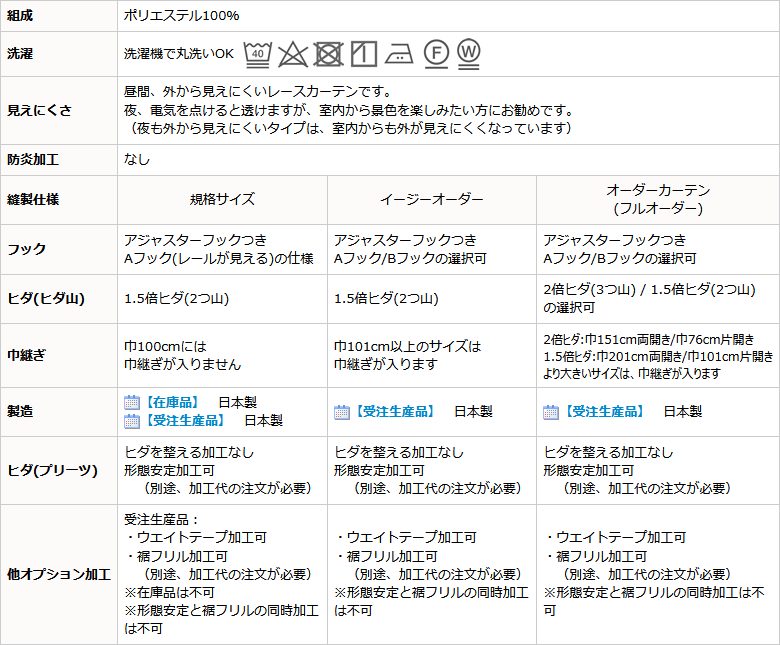Image resolution: width=780 pixels, height=645 pixels.
Task: Select the 規格サイズ column header
Action: [x=222, y=199]
